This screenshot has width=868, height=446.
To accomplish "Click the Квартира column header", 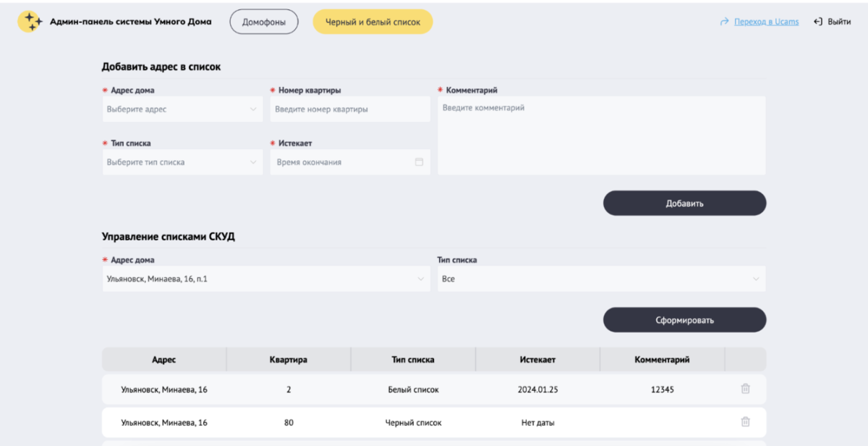I will pyautogui.click(x=288, y=359).
